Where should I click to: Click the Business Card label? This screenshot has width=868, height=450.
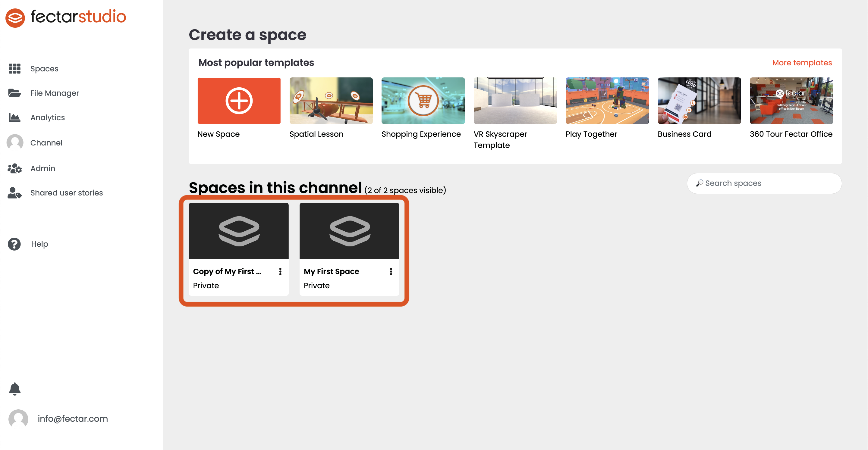tap(684, 134)
